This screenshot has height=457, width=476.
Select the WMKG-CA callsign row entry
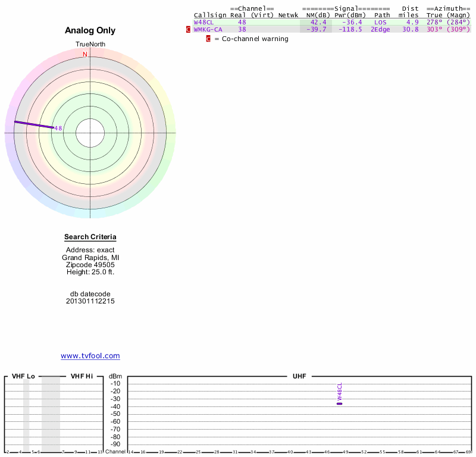208,29
